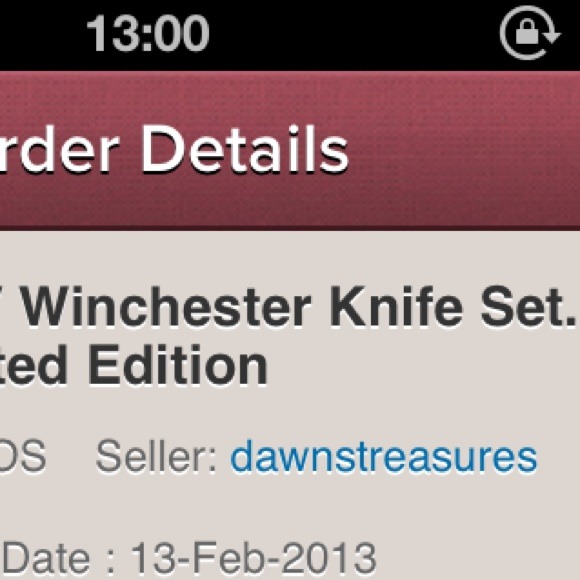Open seller profile dawnstreasures
580x580 pixels.
[384, 456]
